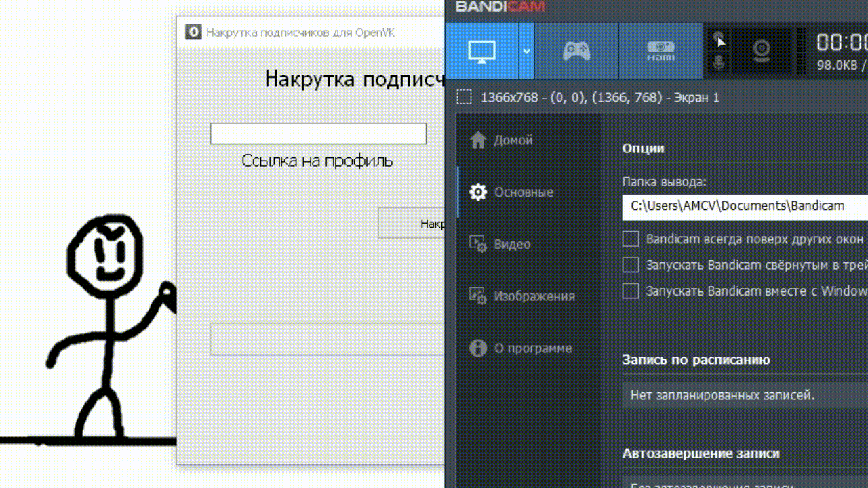Screen dimensions: 868x488
Task: Switch to HDMI device recording mode
Action: (660, 51)
